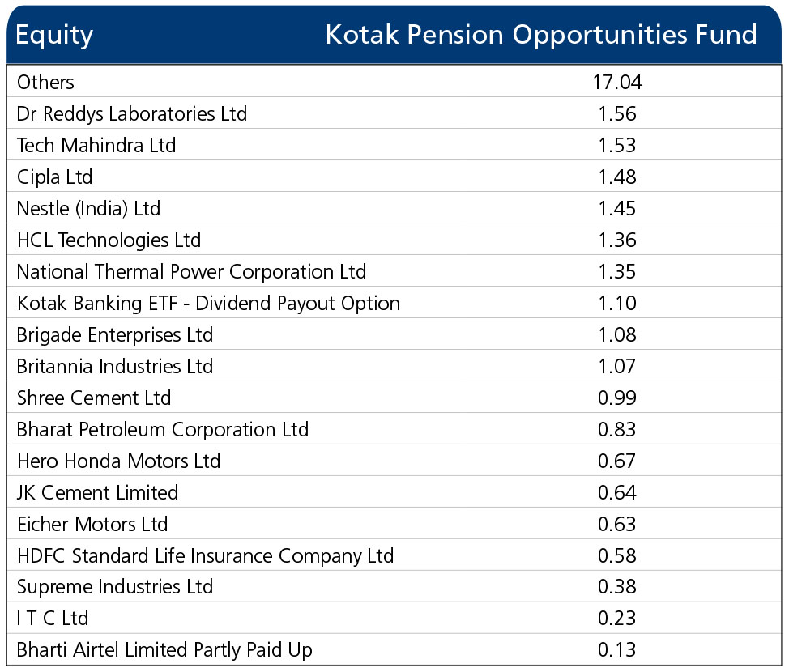Screen dimensions: 789x672
Task: Click National Thermal Power Corporation Ltd
Action: click(191, 271)
